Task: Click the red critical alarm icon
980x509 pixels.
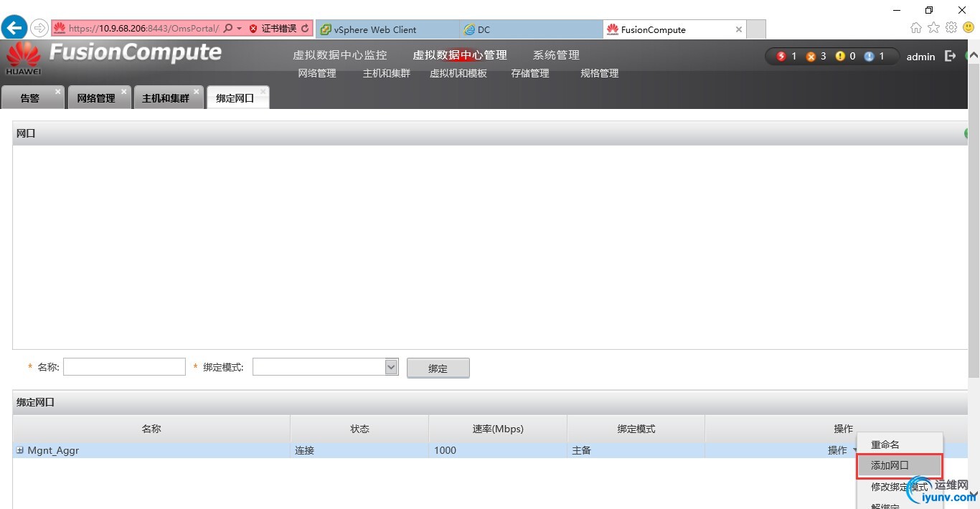Action: click(x=781, y=56)
